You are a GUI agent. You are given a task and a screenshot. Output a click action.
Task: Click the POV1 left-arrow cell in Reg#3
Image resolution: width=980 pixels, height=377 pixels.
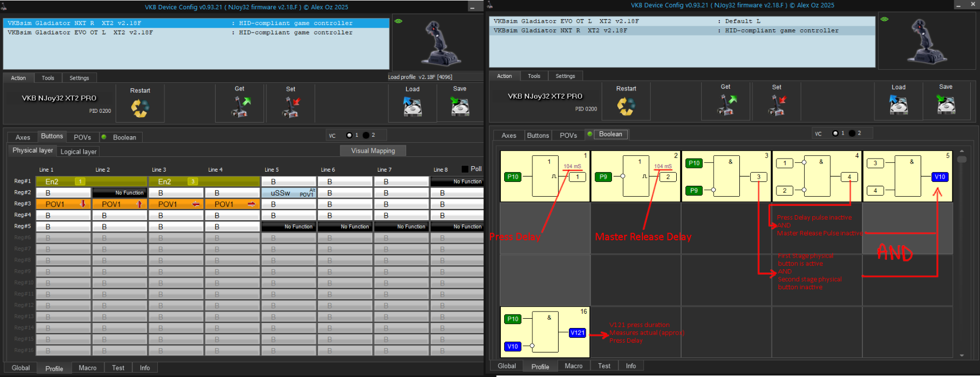(176, 204)
